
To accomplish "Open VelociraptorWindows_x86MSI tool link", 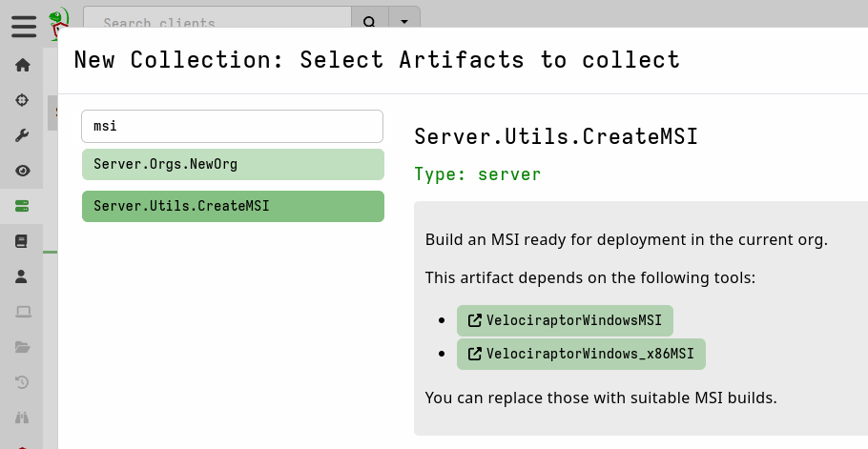I will coord(581,354).
